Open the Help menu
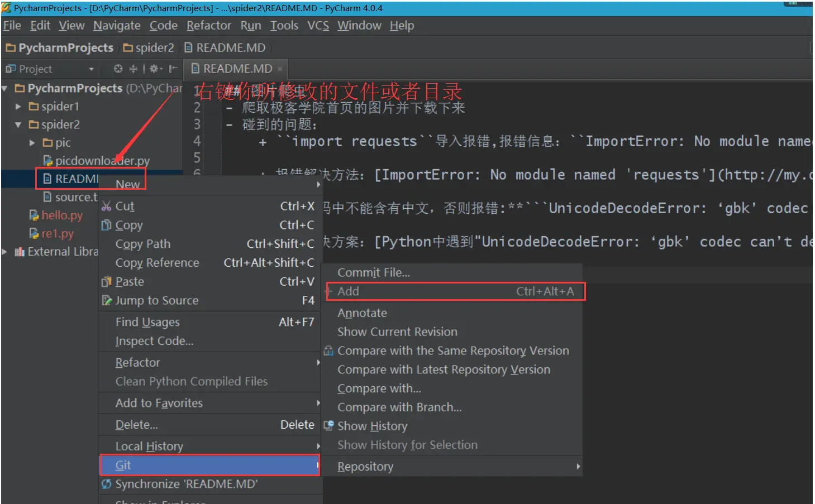 (402, 26)
